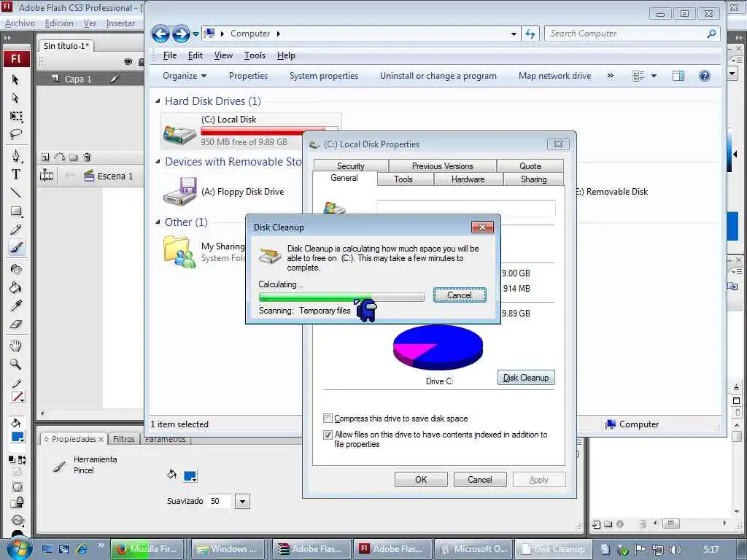Image resolution: width=747 pixels, height=560 pixels.
Task: Check Compress this drive to save disk space
Action: (x=328, y=418)
